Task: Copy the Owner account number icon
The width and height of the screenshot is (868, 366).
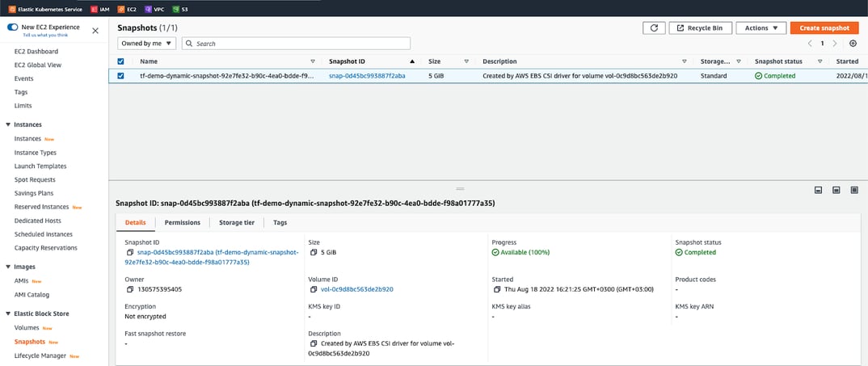Action: (129, 289)
